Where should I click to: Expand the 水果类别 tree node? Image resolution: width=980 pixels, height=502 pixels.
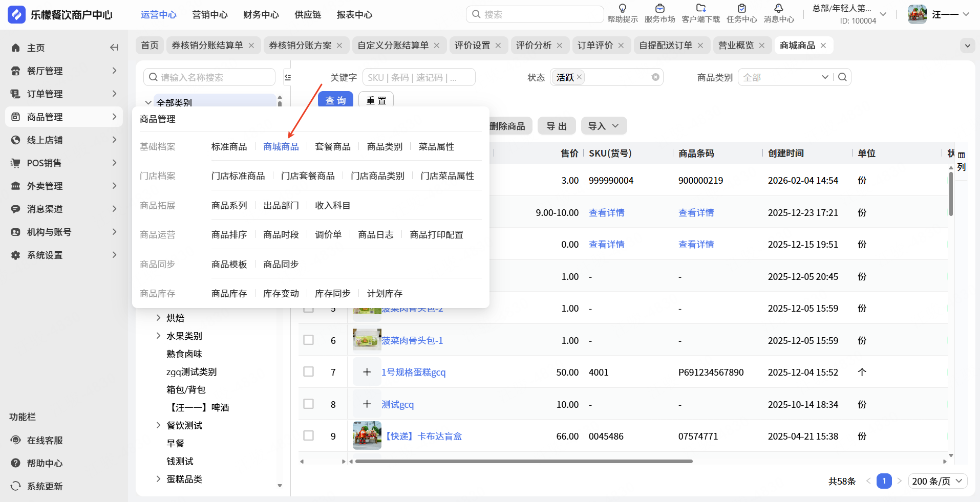coord(158,336)
